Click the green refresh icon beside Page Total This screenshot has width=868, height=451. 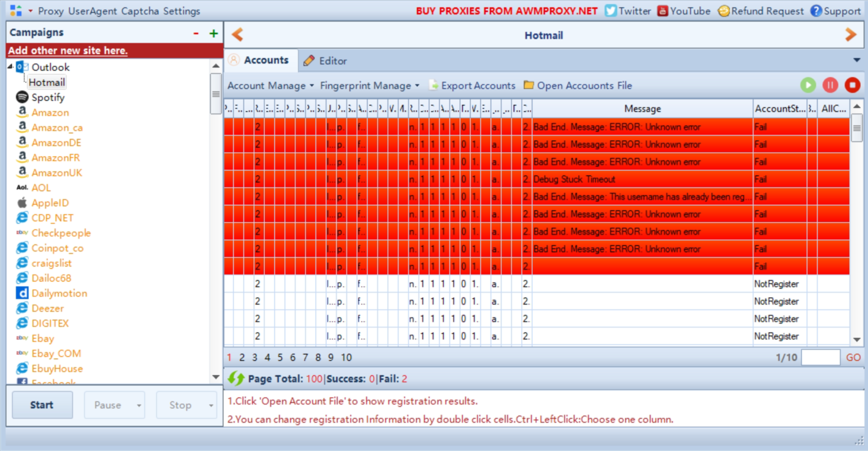(x=236, y=379)
